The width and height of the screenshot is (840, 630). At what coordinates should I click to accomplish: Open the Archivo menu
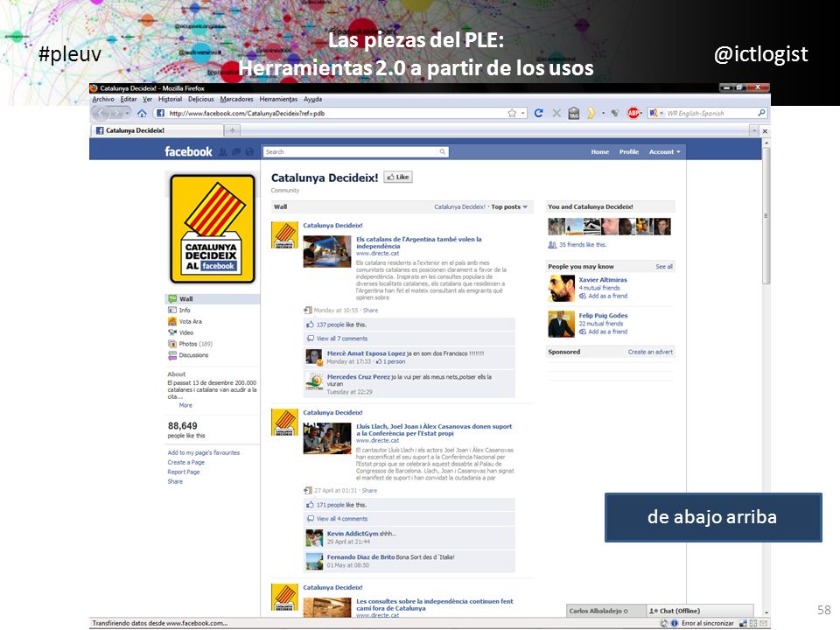(103, 99)
